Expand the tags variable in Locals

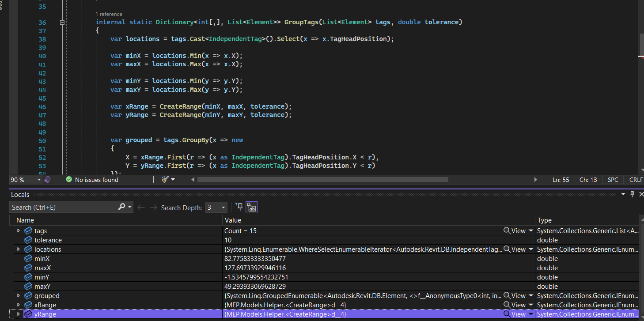[18, 231]
